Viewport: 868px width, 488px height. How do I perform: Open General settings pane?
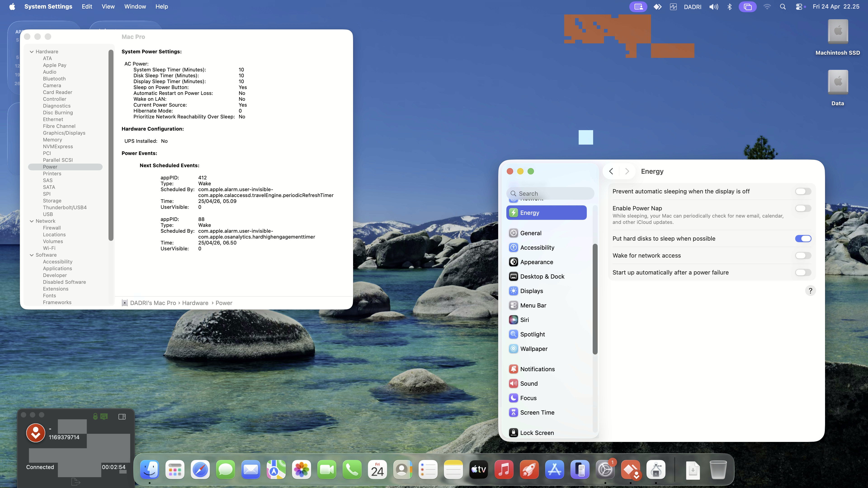(x=546, y=233)
